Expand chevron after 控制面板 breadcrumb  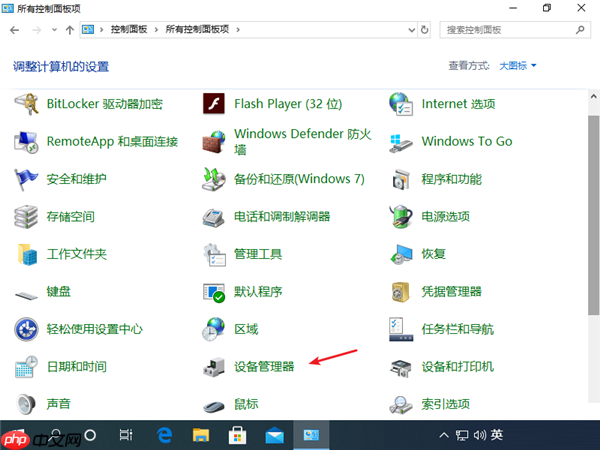click(x=156, y=30)
